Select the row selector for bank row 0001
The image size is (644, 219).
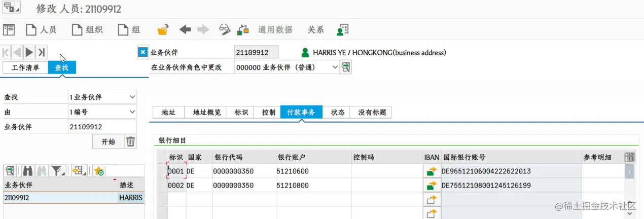(x=162, y=171)
